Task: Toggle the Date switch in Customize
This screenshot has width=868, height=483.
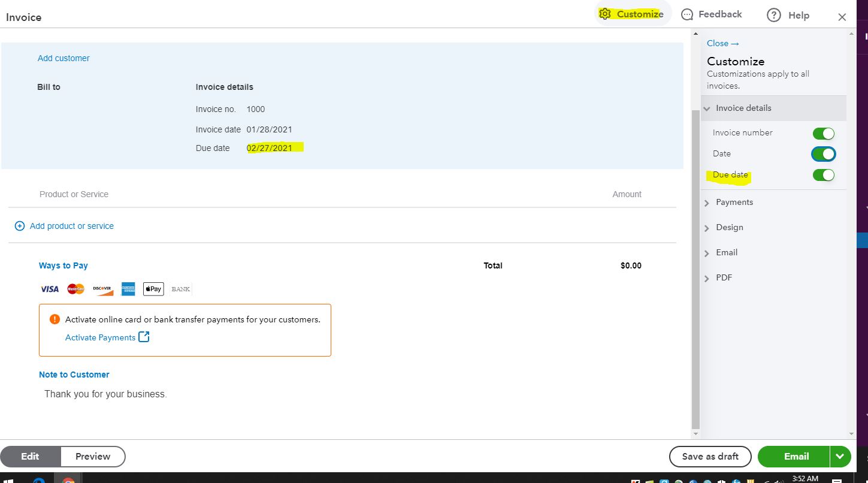Action: [823, 154]
